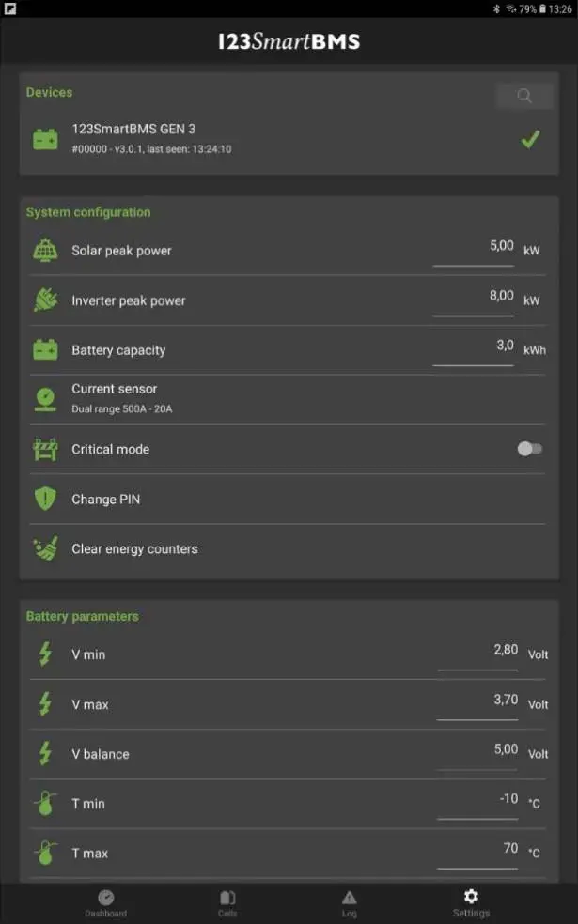Toggle the Critical mode switch
The image size is (578, 924).
[529, 449]
